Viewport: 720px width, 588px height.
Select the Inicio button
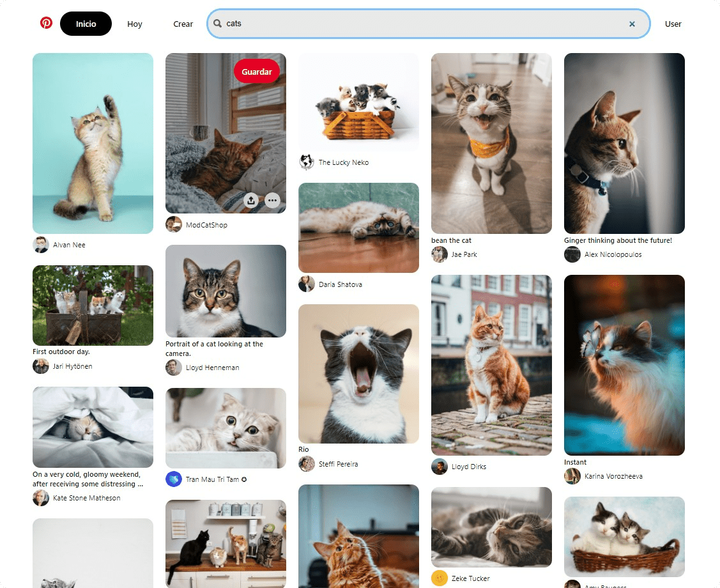coord(86,24)
